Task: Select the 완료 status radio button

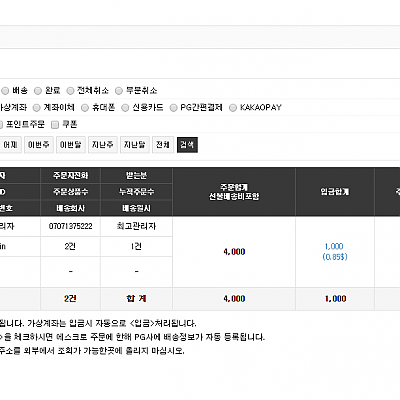Action: point(38,91)
